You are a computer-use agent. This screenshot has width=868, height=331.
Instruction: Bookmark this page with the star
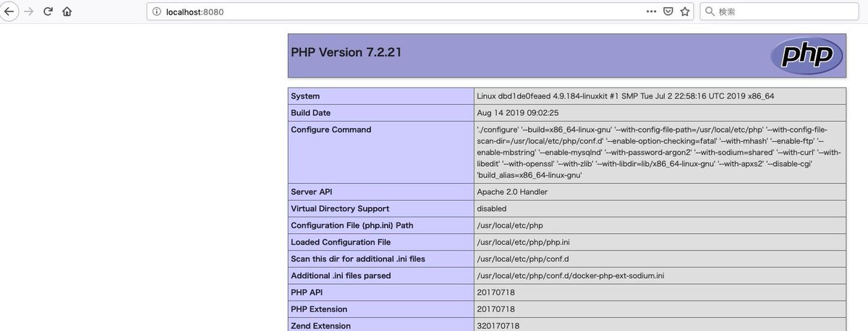click(x=685, y=12)
